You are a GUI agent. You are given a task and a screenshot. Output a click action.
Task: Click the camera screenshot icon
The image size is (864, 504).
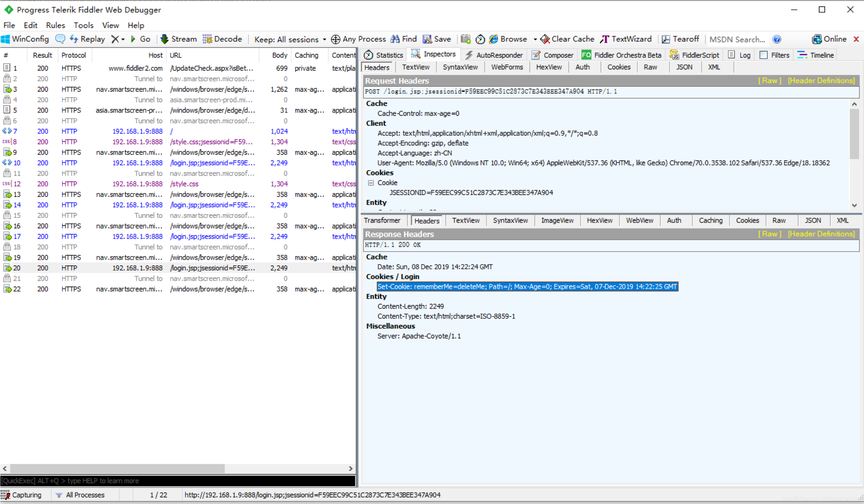[465, 39]
